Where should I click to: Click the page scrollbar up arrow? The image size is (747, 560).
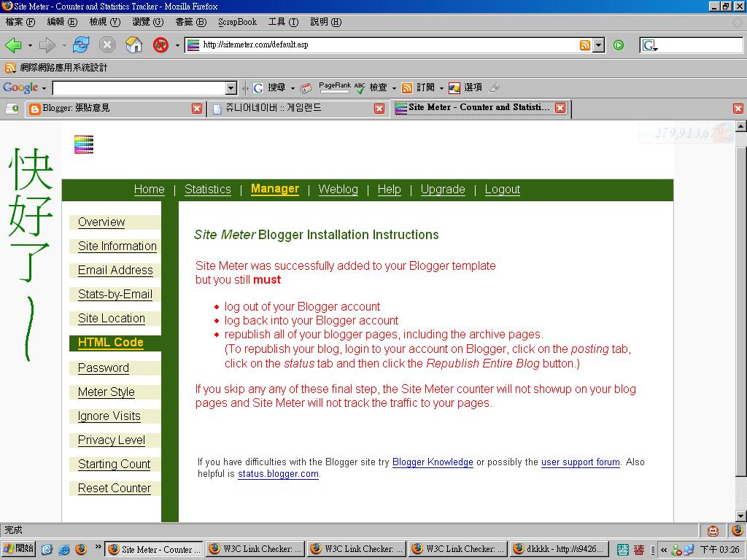coord(741,127)
